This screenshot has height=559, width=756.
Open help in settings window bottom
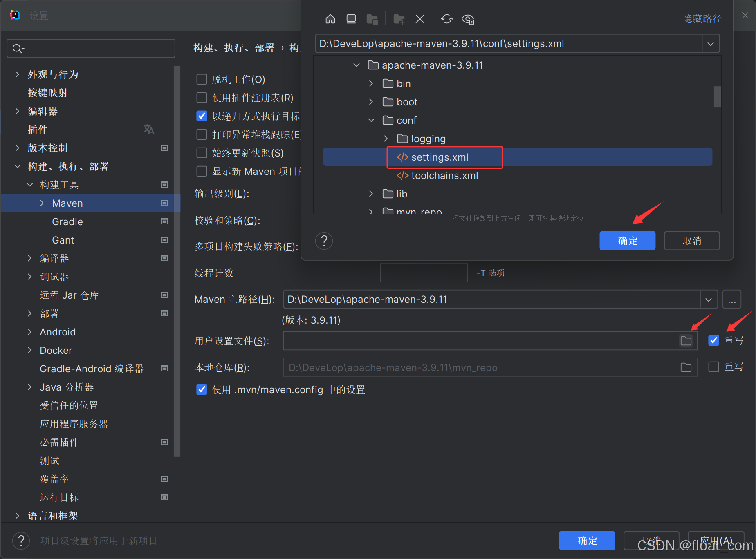tap(21, 541)
